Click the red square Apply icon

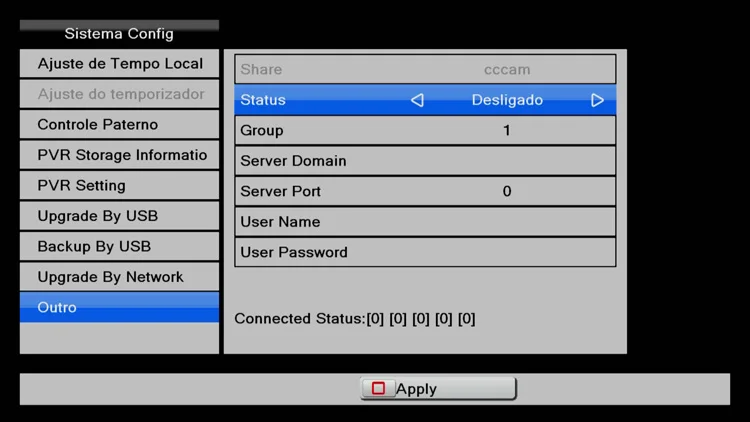coord(378,388)
